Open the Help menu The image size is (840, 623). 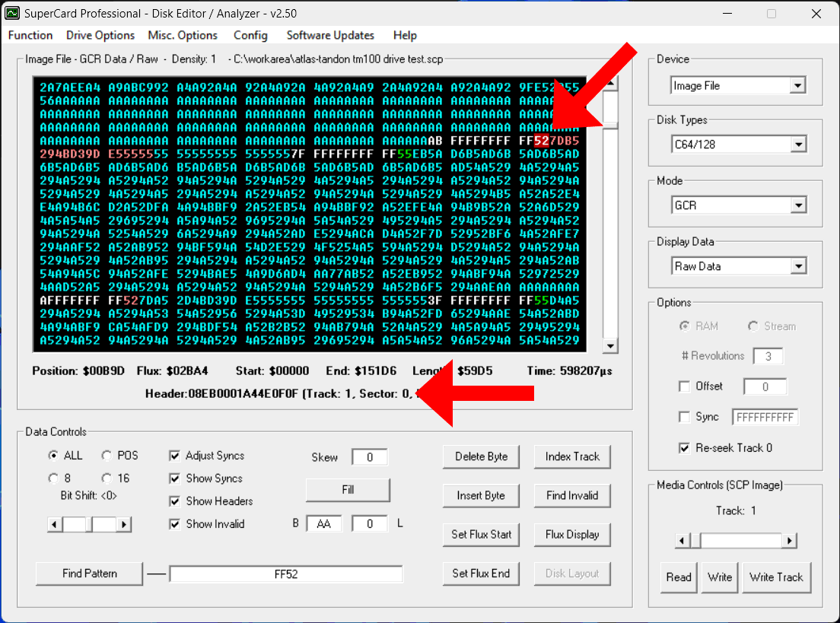point(405,35)
